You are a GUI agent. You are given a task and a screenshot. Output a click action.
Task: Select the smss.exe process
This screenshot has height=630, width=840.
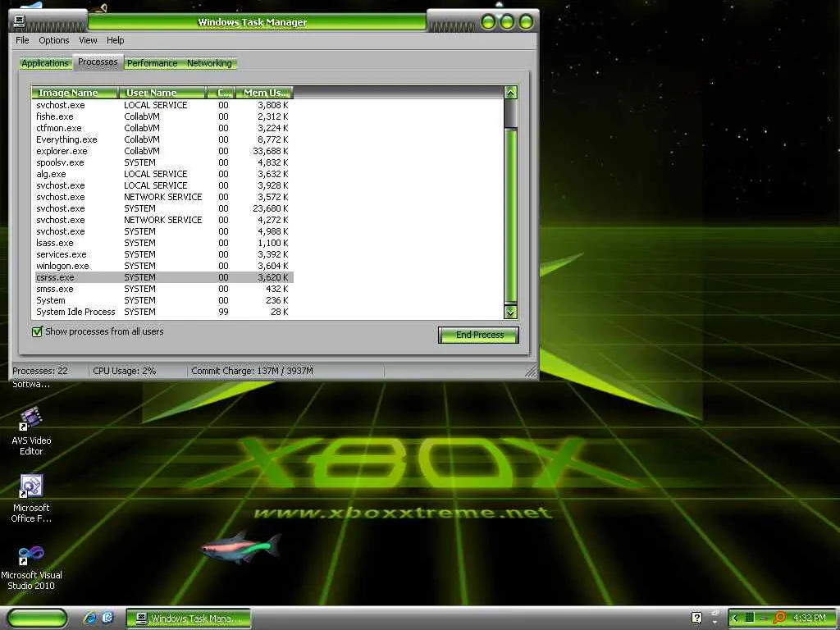click(162, 289)
